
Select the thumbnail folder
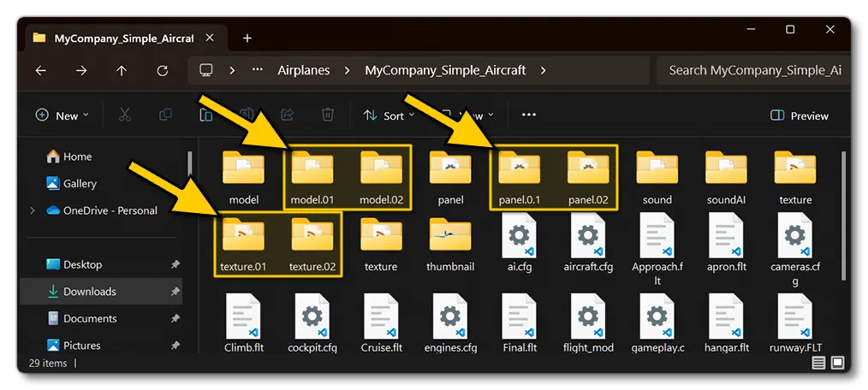[x=450, y=244]
